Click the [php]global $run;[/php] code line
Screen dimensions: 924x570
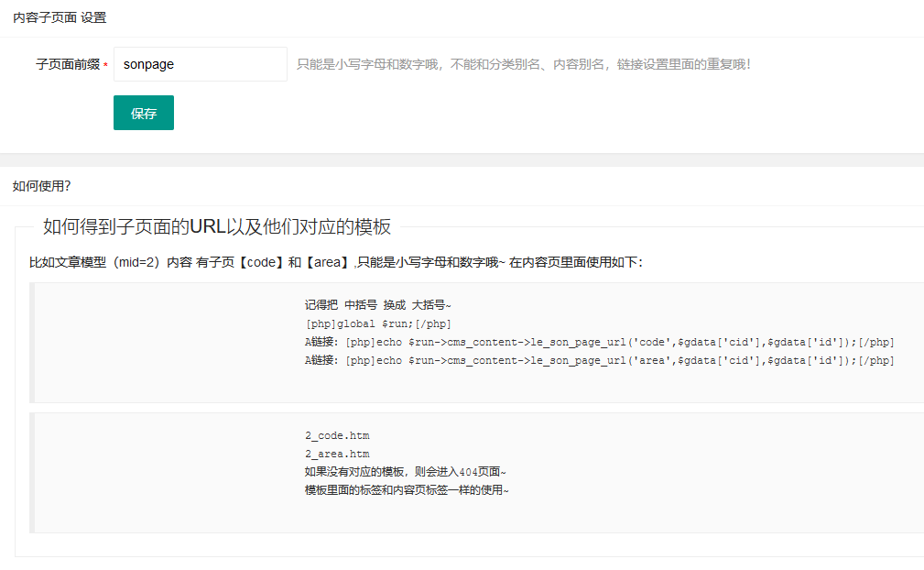pyautogui.click(x=377, y=323)
